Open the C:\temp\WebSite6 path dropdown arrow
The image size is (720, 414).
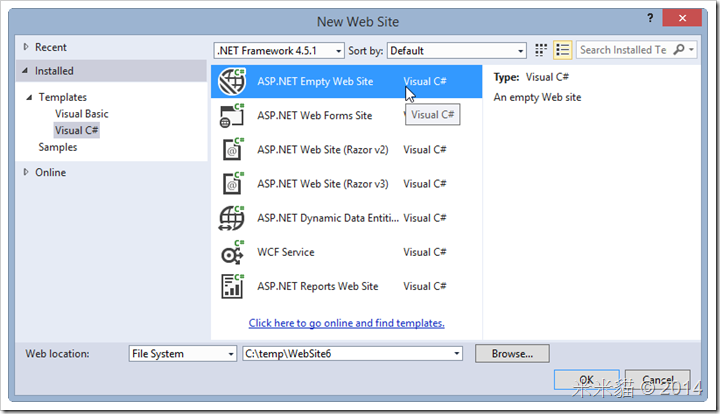pos(456,354)
